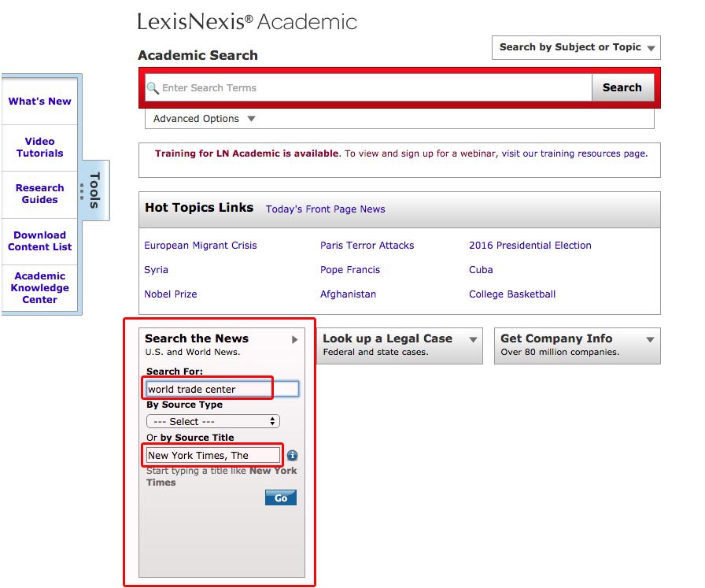Click the Academic Search heading text
The image size is (705, 588).
pyautogui.click(x=197, y=55)
